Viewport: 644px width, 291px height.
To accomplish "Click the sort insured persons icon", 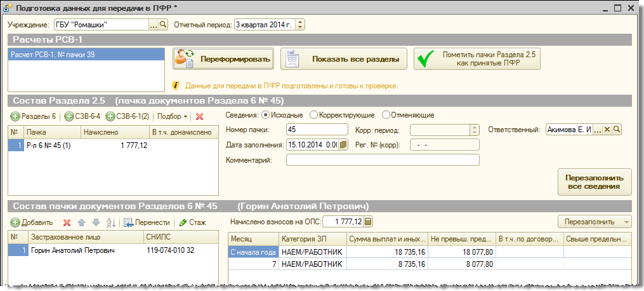I will (110, 222).
